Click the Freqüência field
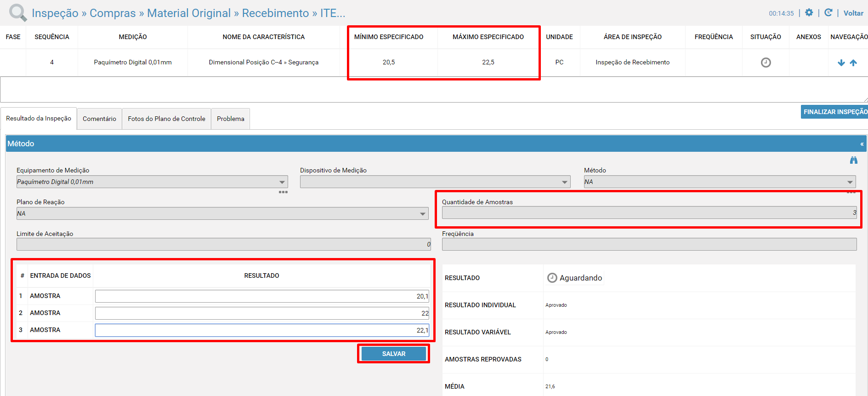Viewport: 868px width, 396px height. [649, 244]
